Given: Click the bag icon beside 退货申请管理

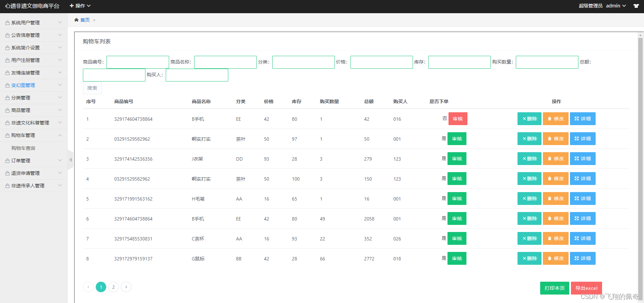Looking at the screenshot, I should pyautogui.click(x=7, y=173).
